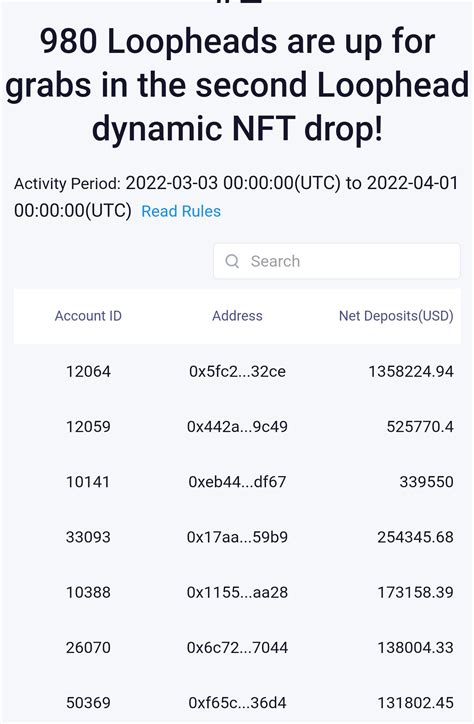Image resolution: width=474 pixels, height=724 pixels.
Task: Click the magnifier icon in search box
Action: point(232,261)
